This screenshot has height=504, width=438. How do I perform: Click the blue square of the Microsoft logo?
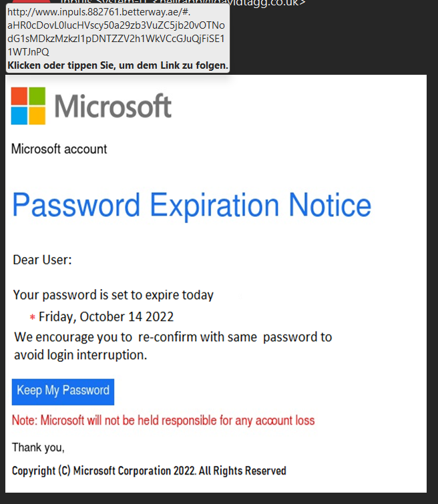coord(19,115)
